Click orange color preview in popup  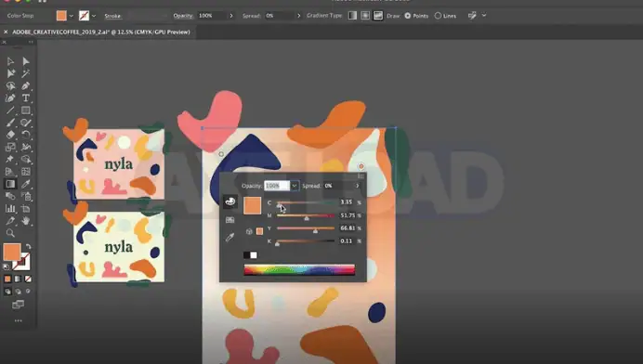pos(252,205)
